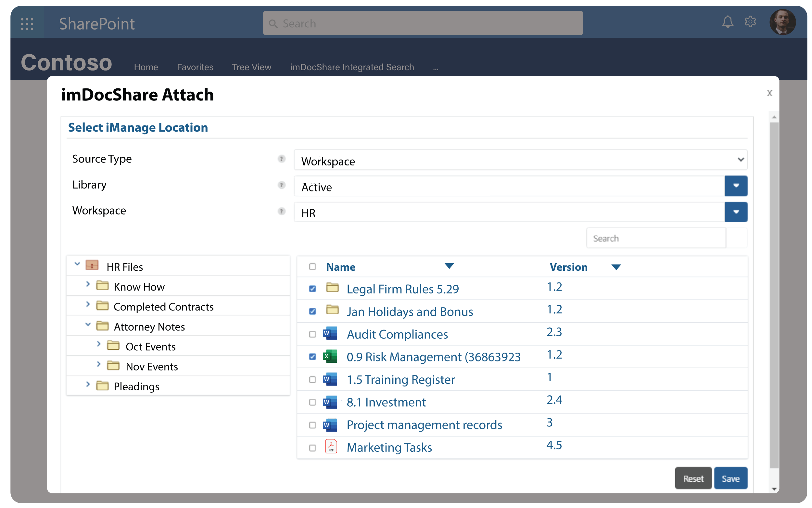
Task: Check the Marketing Tasks checkbox
Action: [312, 448]
